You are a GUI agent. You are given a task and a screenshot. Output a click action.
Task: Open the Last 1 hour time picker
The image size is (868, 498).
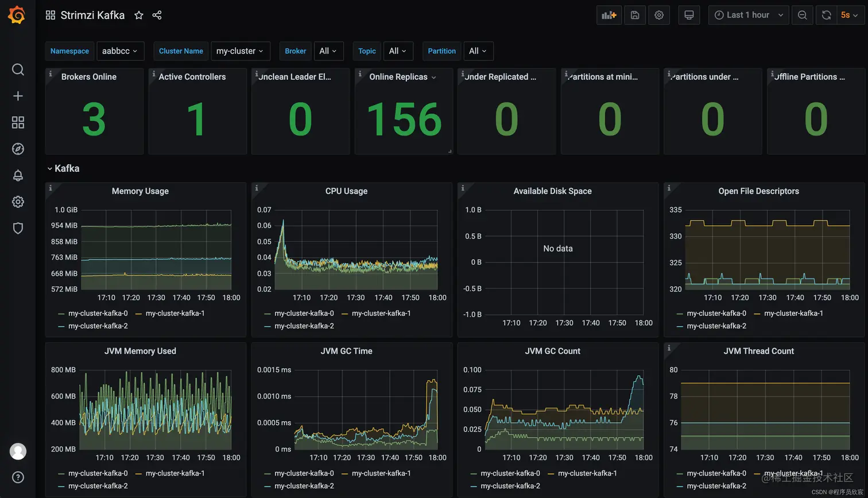pos(749,16)
